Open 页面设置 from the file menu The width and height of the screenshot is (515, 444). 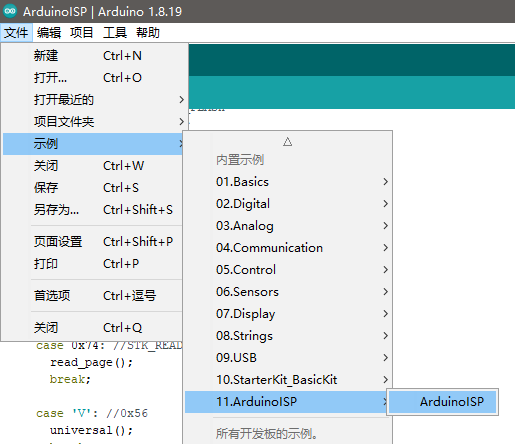coord(93,242)
